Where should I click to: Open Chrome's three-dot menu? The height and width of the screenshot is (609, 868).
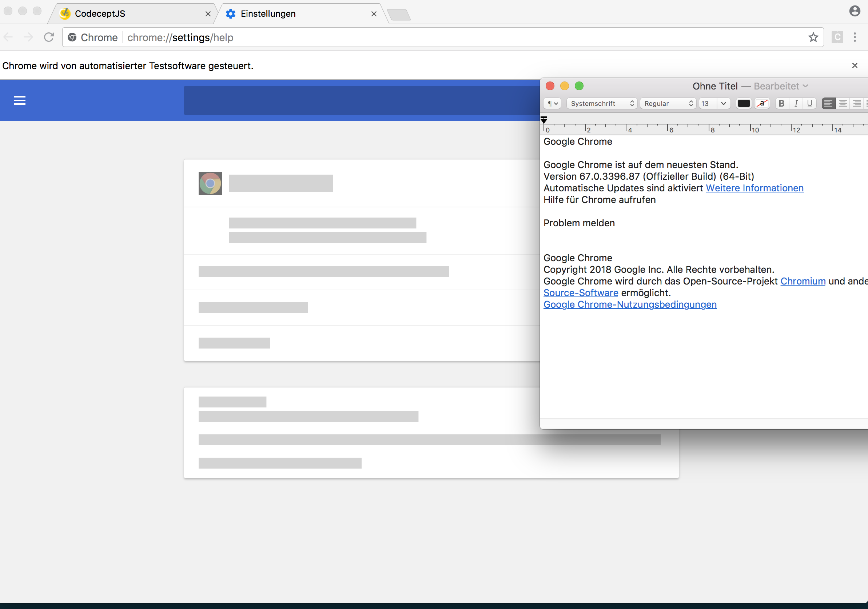pos(855,37)
